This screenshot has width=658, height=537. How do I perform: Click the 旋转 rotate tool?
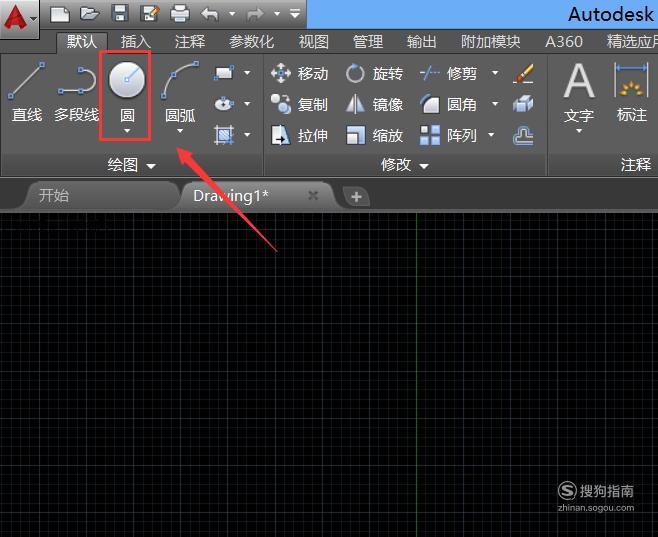pos(374,73)
